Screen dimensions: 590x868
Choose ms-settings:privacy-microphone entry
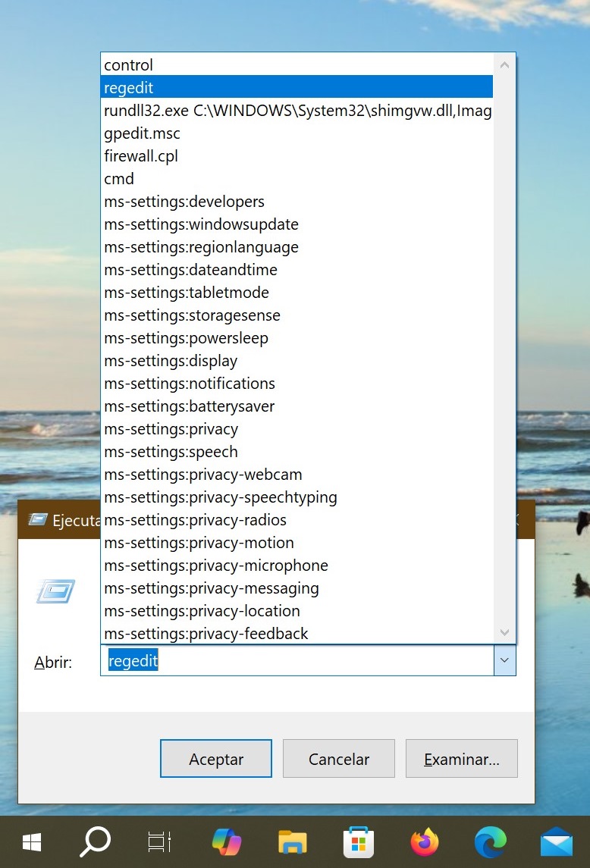pyautogui.click(x=297, y=564)
